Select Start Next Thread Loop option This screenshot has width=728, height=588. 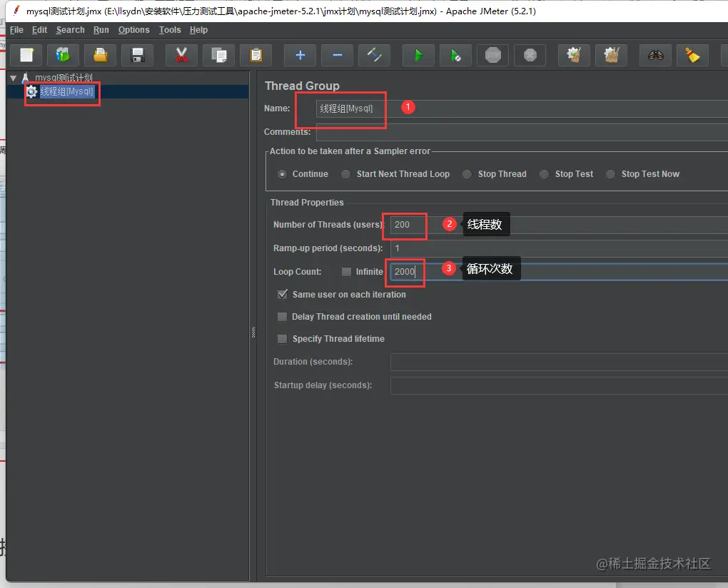[x=345, y=174]
